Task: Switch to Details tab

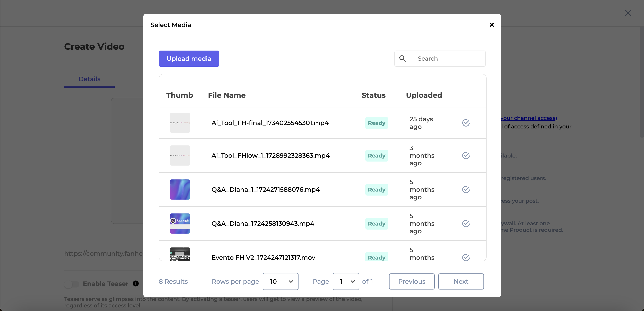Action: 89,79
